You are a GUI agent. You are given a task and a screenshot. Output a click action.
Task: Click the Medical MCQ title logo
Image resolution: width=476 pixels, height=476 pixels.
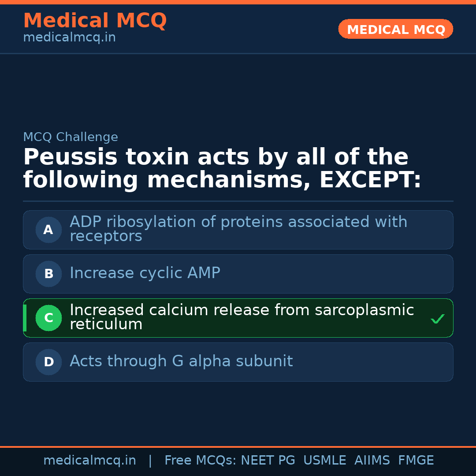tap(95, 21)
